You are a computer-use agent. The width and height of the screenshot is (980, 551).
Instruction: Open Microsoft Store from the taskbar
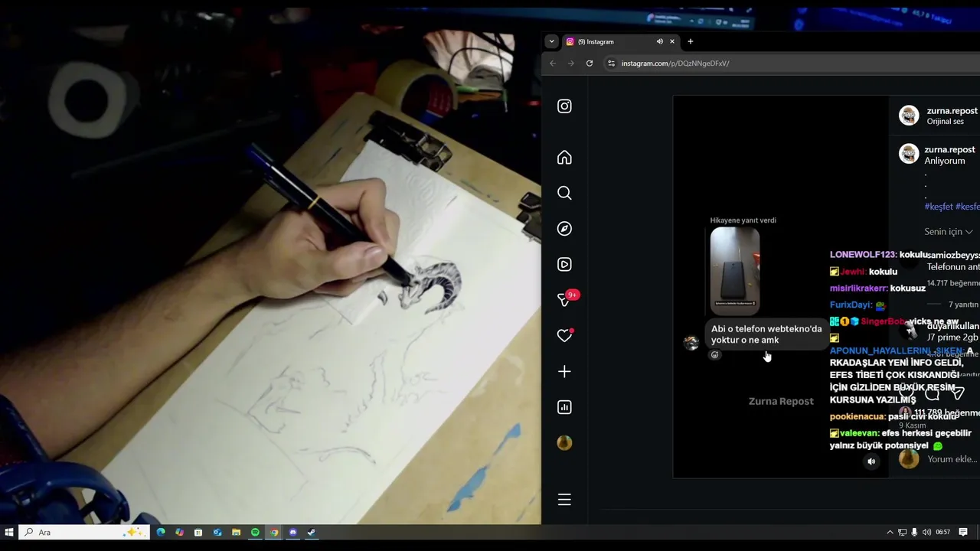pos(198,532)
